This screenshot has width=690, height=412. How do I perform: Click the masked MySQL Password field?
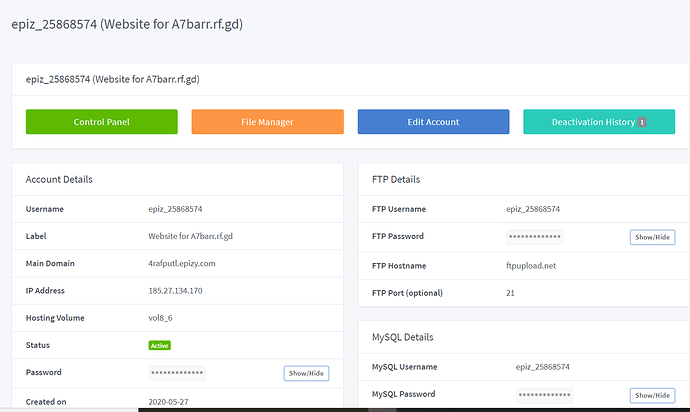pyautogui.click(x=544, y=395)
